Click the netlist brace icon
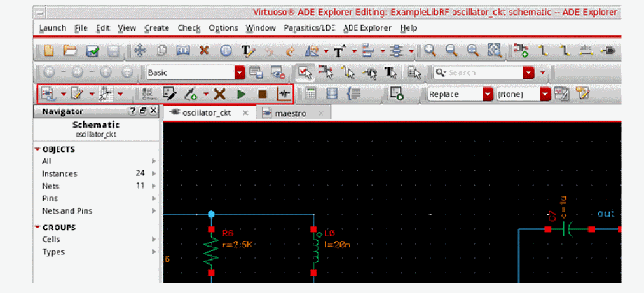The height and width of the screenshot is (293, 644). pos(353,95)
